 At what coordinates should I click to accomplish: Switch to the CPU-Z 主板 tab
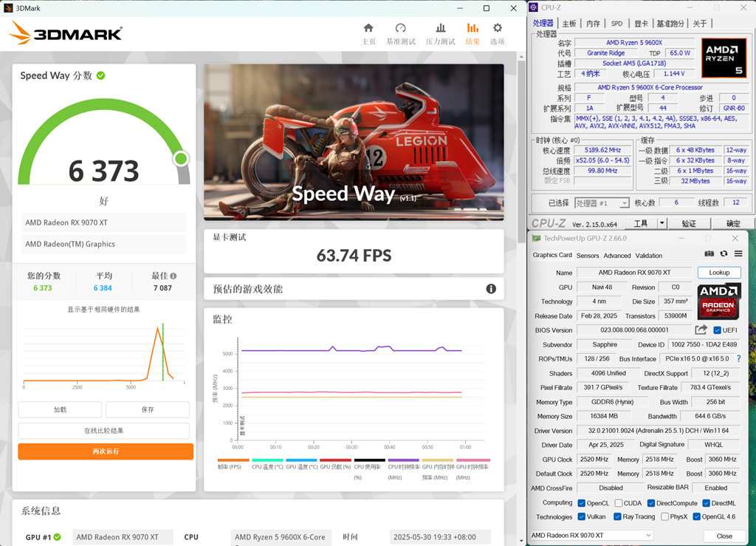pos(569,23)
